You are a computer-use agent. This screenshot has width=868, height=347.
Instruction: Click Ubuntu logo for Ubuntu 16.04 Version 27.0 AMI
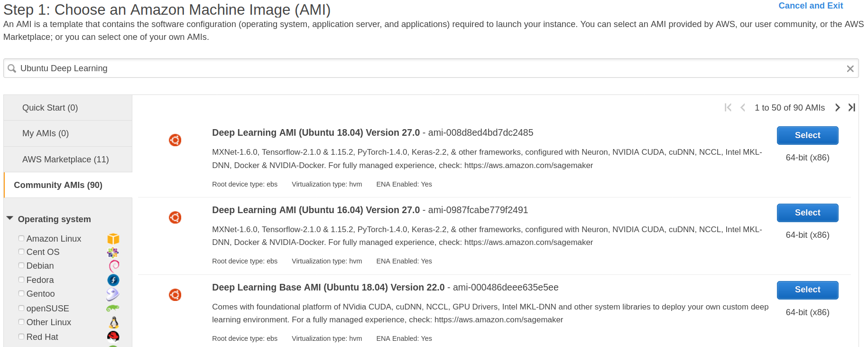coord(175,217)
